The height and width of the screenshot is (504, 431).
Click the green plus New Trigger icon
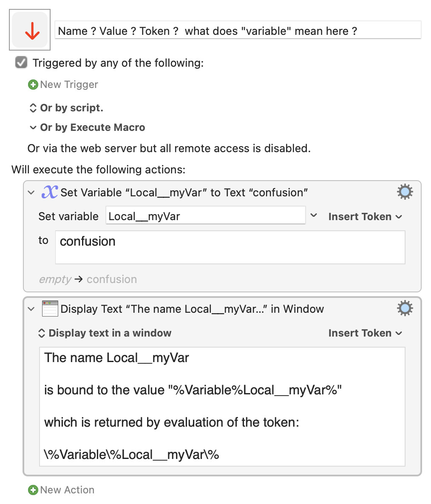[33, 85]
